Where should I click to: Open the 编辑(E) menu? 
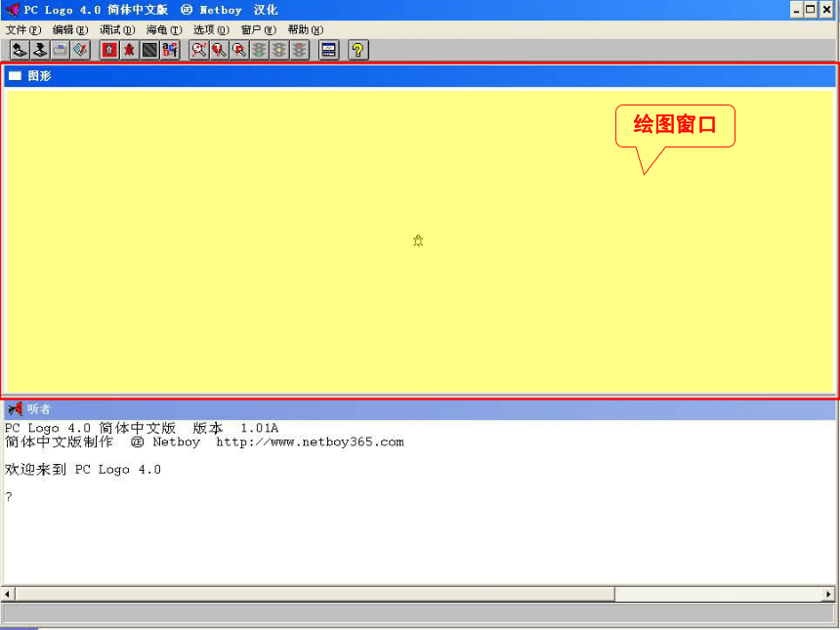coord(70,29)
